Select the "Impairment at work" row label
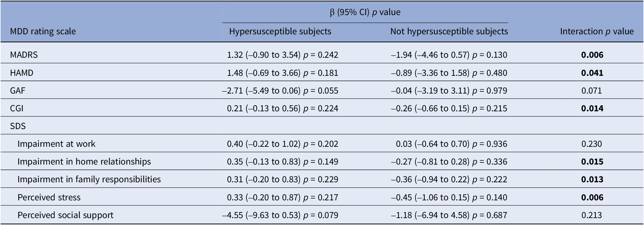Image resolution: width=644 pixels, height=225 pixels. coord(56,144)
